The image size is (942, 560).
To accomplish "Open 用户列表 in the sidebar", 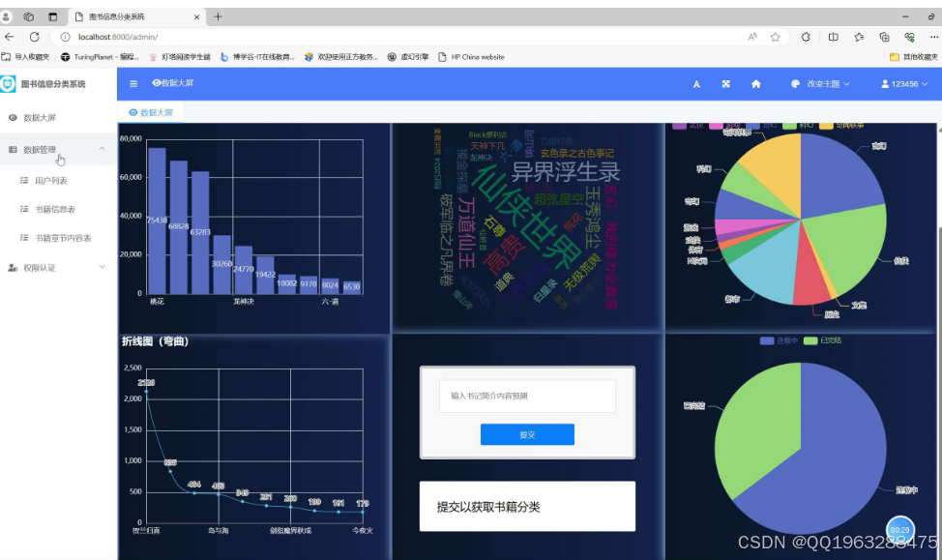I will coord(58,180).
